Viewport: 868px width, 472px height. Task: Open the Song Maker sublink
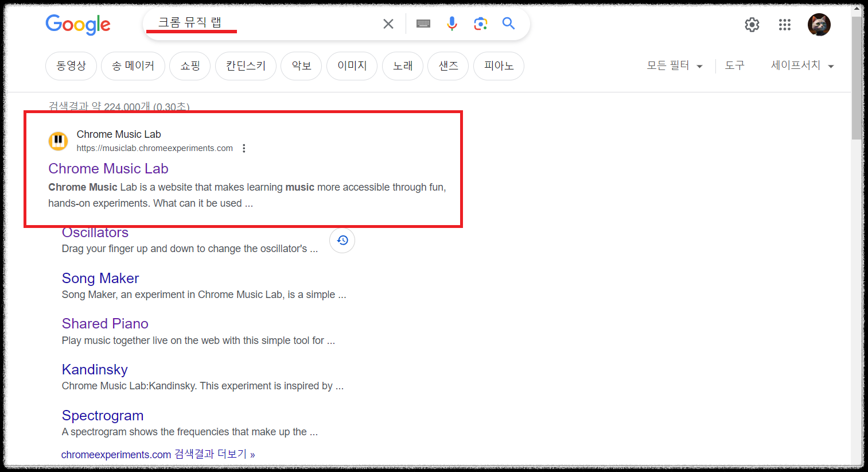coord(100,278)
